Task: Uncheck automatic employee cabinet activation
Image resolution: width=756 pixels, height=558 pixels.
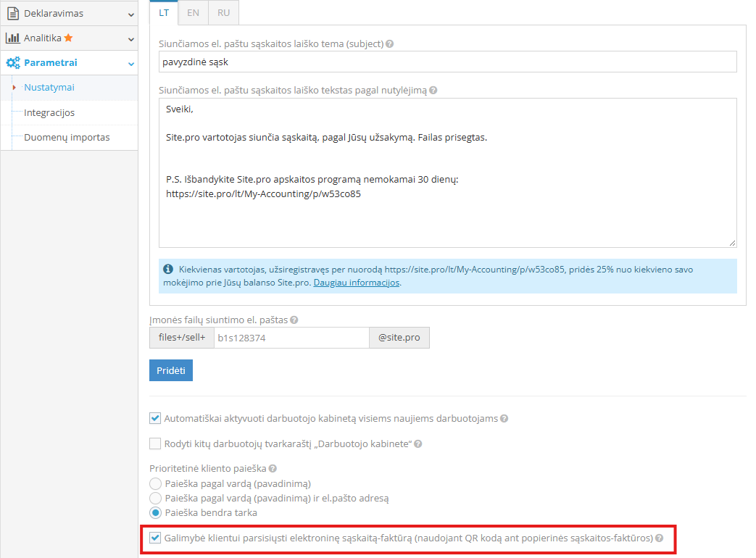Action: tap(155, 418)
